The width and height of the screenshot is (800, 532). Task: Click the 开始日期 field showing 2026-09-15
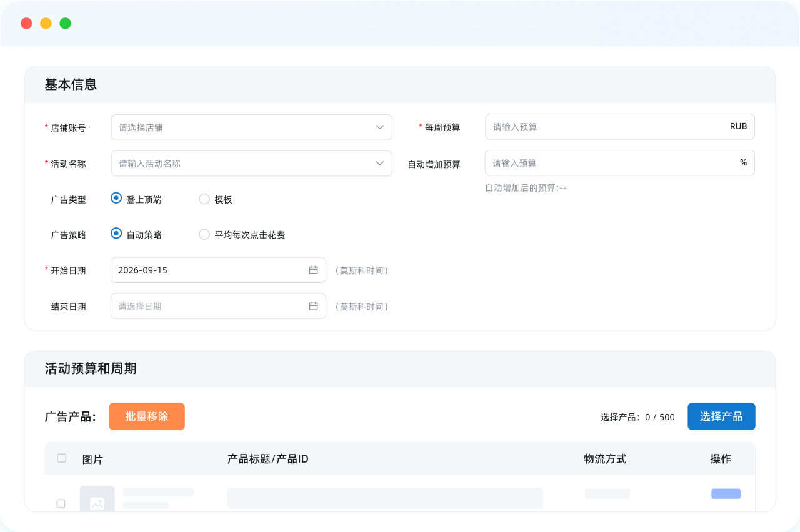point(218,270)
